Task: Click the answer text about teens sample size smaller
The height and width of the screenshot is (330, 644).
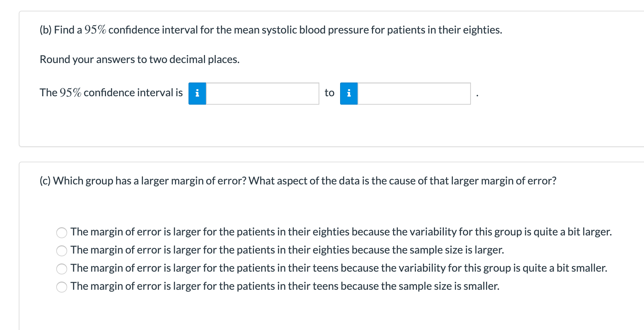Action: click(285, 286)
